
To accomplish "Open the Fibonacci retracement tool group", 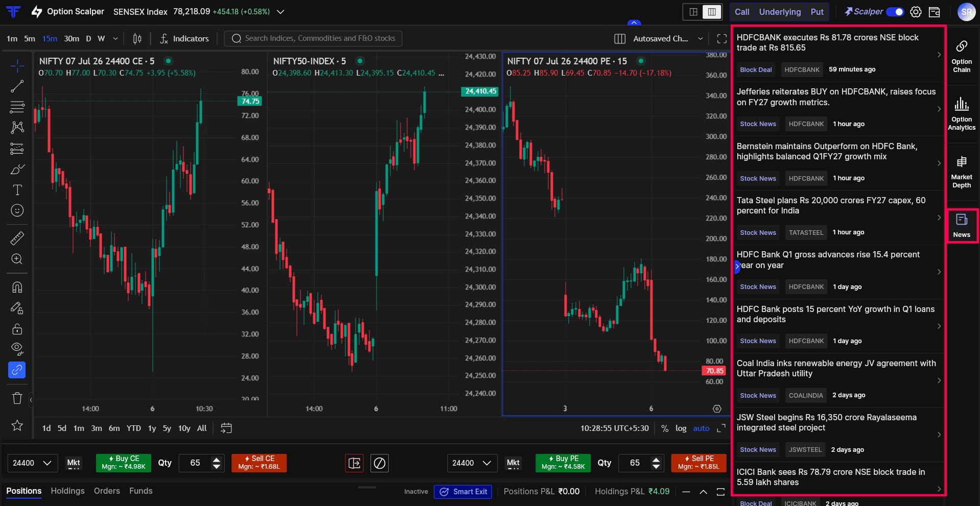I will click(17, 107).
